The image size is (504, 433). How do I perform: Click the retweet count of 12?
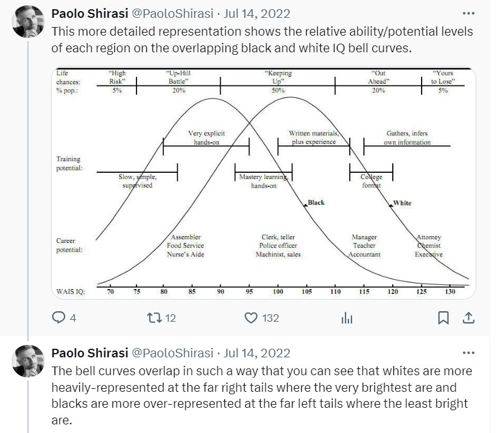click(x=171, y=318)
